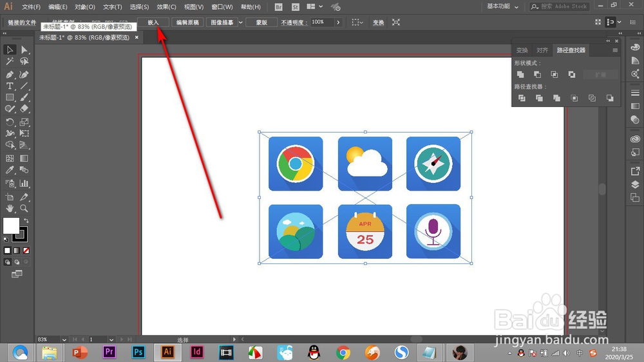Click the 蒙版 button

[261, 23]
